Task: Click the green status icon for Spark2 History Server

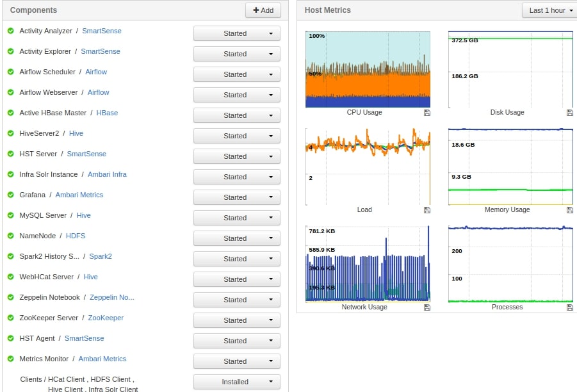Action: 11,256
